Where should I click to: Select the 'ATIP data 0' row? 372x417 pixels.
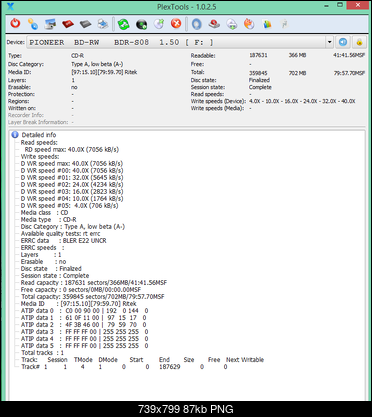84,311
